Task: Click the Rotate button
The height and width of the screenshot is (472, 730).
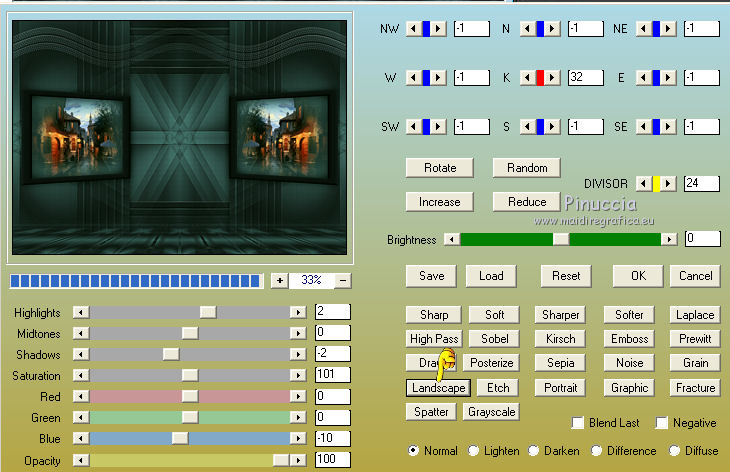Action: click(440, 168)
